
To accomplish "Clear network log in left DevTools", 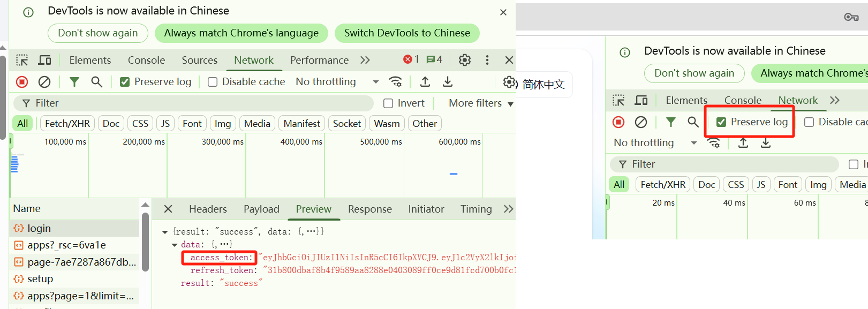I will (44, 82).
